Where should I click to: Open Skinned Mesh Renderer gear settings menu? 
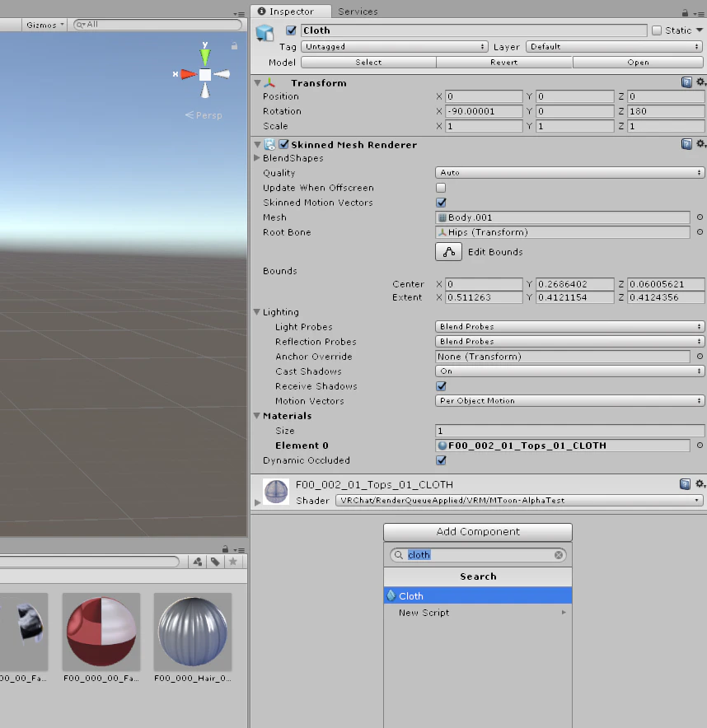(x=700, y=144)
